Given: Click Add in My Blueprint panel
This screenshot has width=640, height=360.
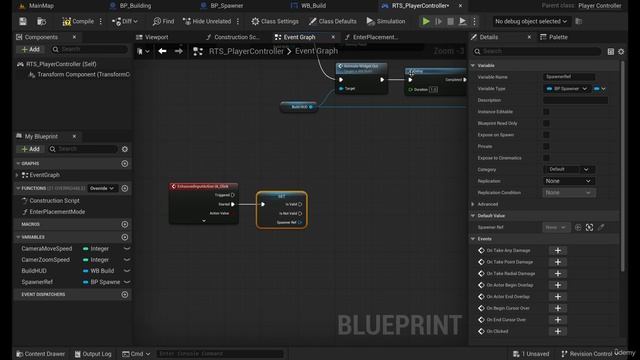Looking at the screenshot, I should (x=31, y=149).
